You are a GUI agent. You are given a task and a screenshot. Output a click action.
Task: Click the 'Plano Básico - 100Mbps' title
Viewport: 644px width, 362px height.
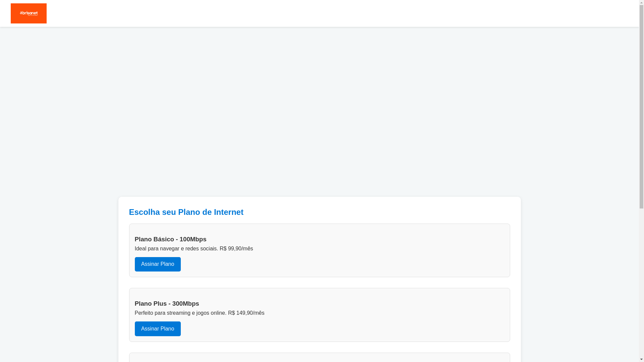click(170, 239)
